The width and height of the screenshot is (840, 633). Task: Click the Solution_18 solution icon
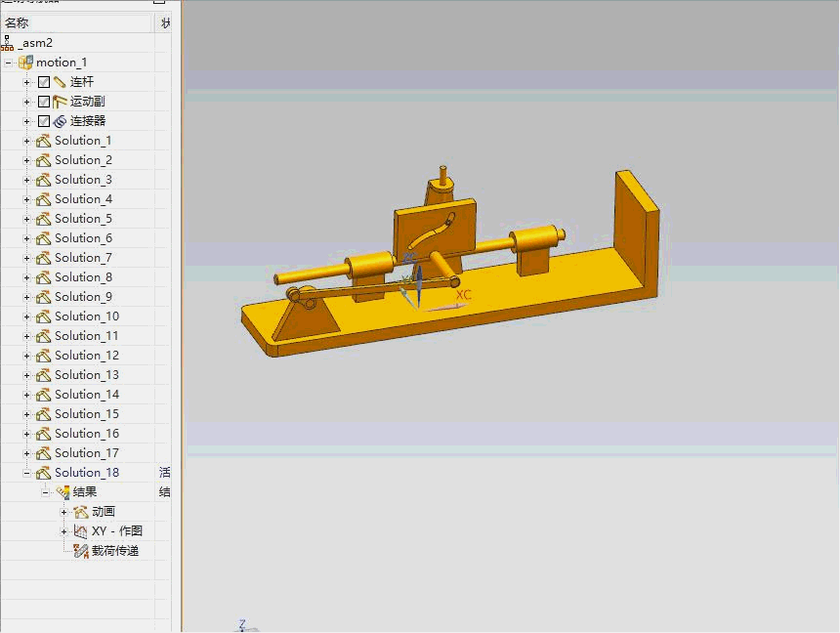(x=43, y=473)
